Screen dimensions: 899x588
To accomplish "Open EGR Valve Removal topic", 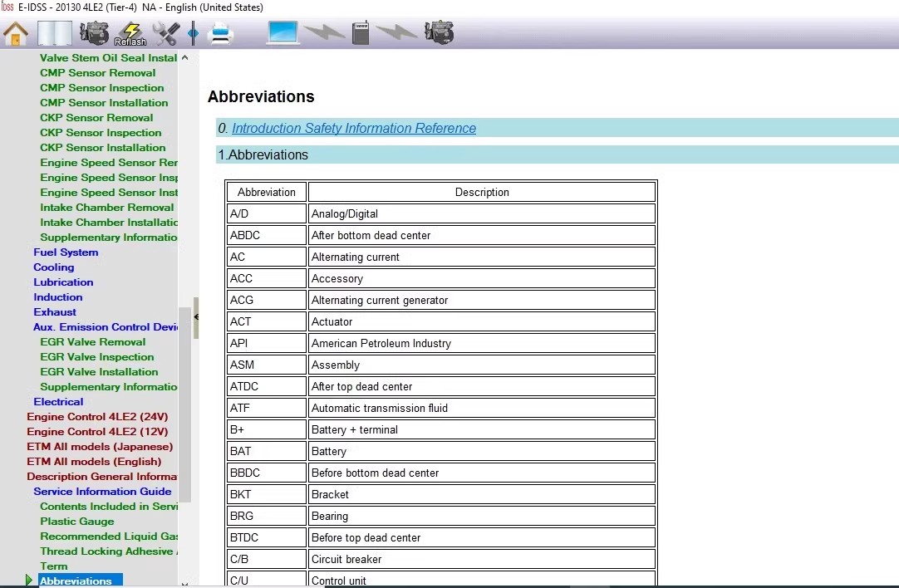I will (92, 341).
